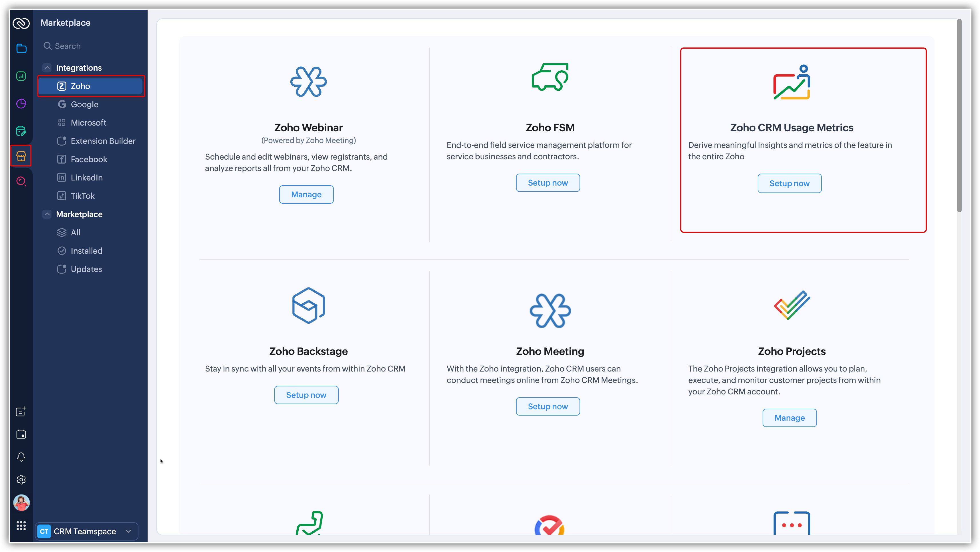Click Manage button for Zoho Webinar
Screen dimensions: 980x552
(306, 194)
